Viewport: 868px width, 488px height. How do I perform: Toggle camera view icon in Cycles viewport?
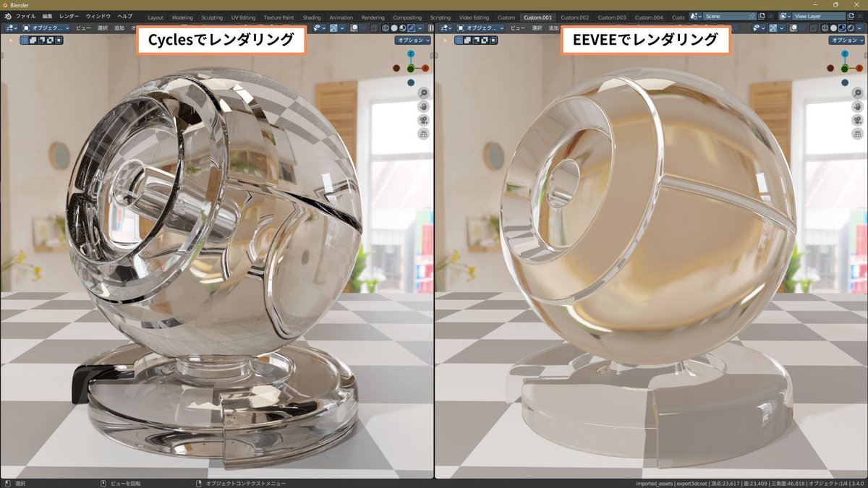tap(423, 120)
